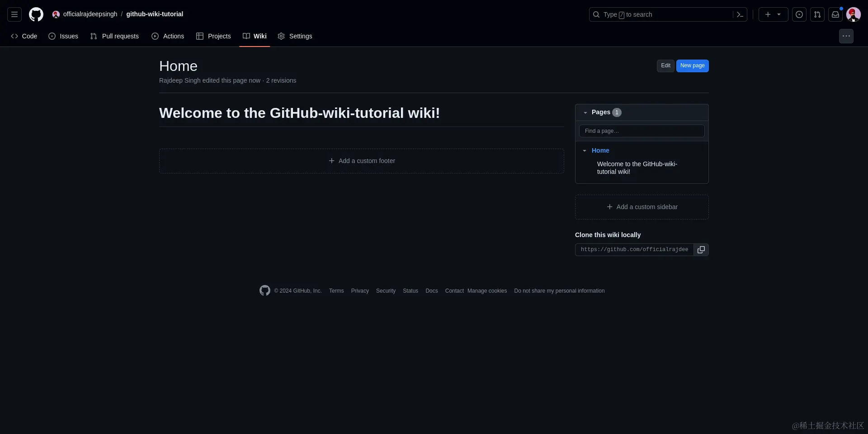Open the Terms footer link
This screenshot has width=868, height=434.
point(336,291)
